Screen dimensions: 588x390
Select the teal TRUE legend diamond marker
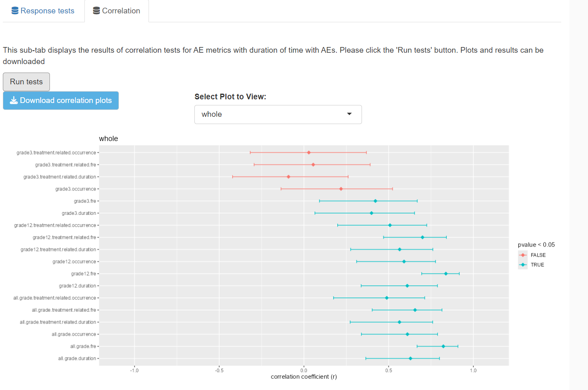point(523,264)
